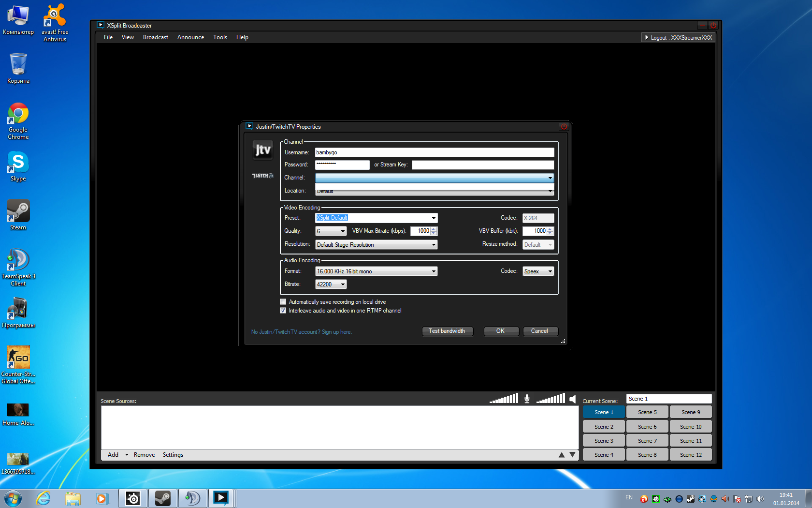This screenshot has height=508, width=812.
Task: Increase VBV Buffer with stepper
Action: coord(551,229)
